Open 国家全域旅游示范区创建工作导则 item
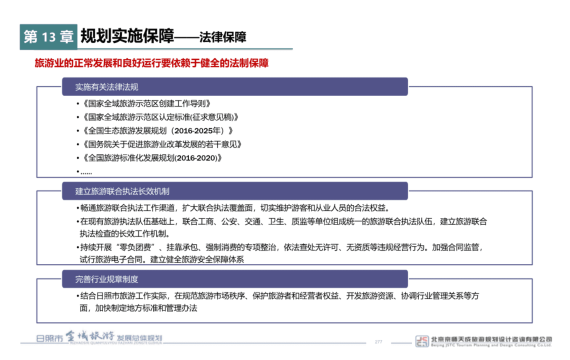Image resolution: width=570 pixels, height=360 pixels. (x=144, y=104)
